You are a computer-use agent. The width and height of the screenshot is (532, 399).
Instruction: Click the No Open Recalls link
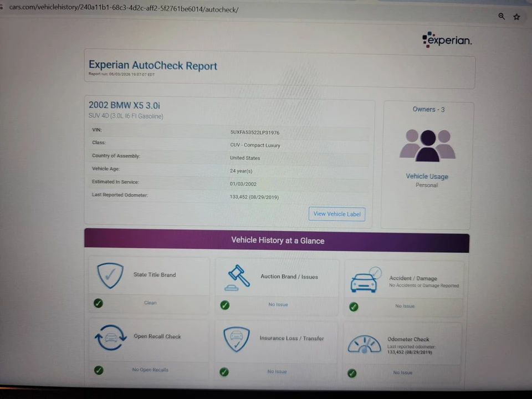[150, 370]
